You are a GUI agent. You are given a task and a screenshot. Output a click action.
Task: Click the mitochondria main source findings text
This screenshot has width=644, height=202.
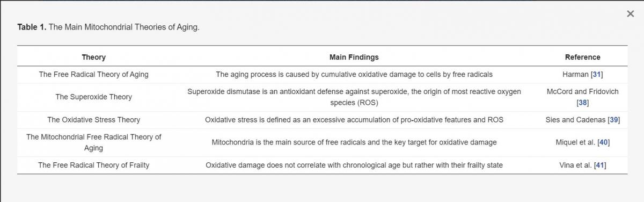354,142
